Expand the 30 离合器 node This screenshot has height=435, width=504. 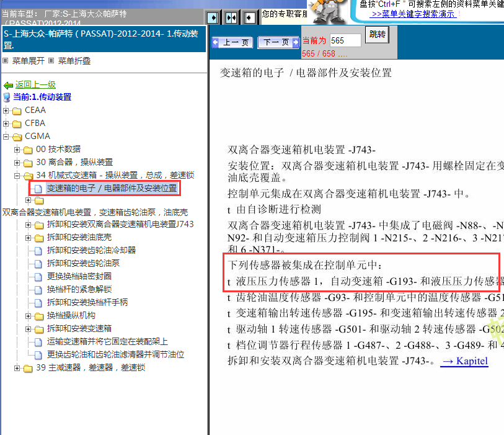click(17, 163)
